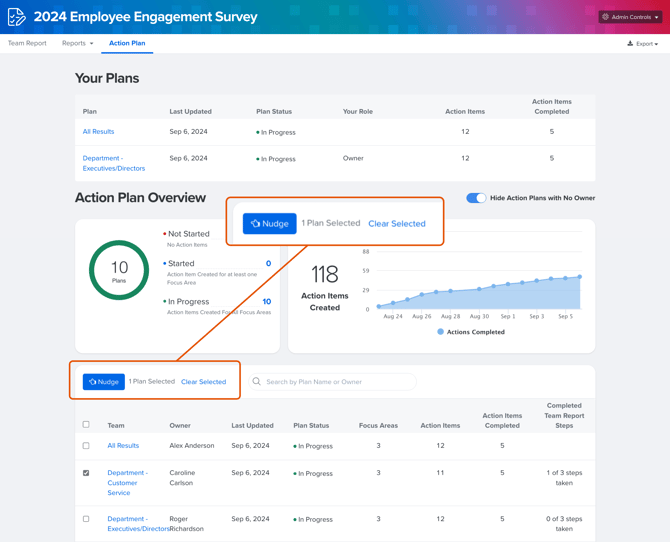This screenshot has width=670, height=542.
Task: Uncheck the Department - Customer Service checkbox
Action: pos(86,473)
